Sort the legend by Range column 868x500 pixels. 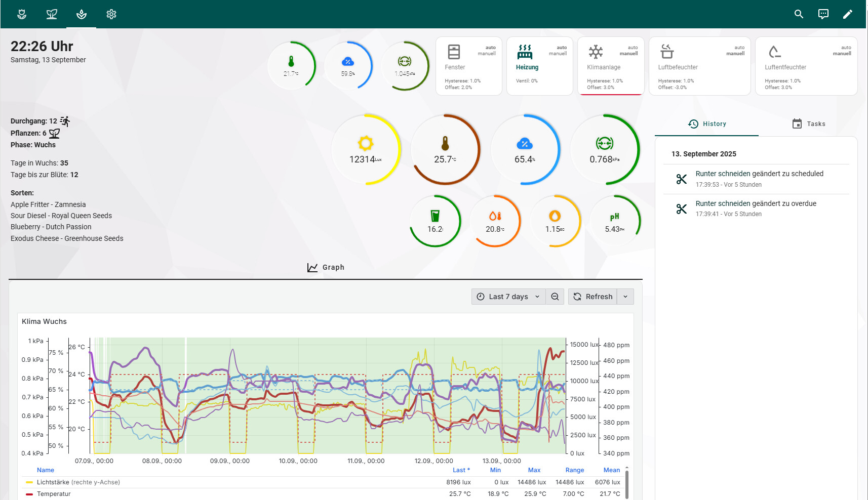(575, 470)
